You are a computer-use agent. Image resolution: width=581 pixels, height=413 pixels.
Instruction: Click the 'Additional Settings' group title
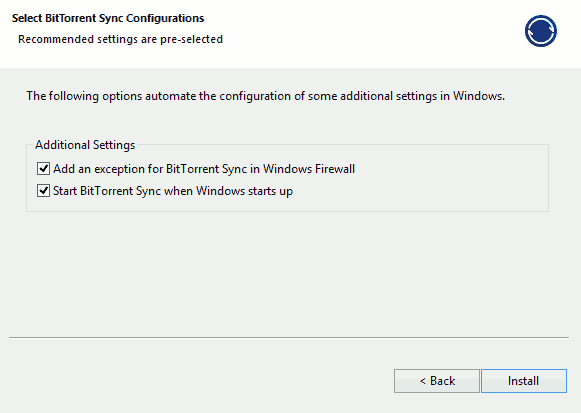(x=85, y=145)
